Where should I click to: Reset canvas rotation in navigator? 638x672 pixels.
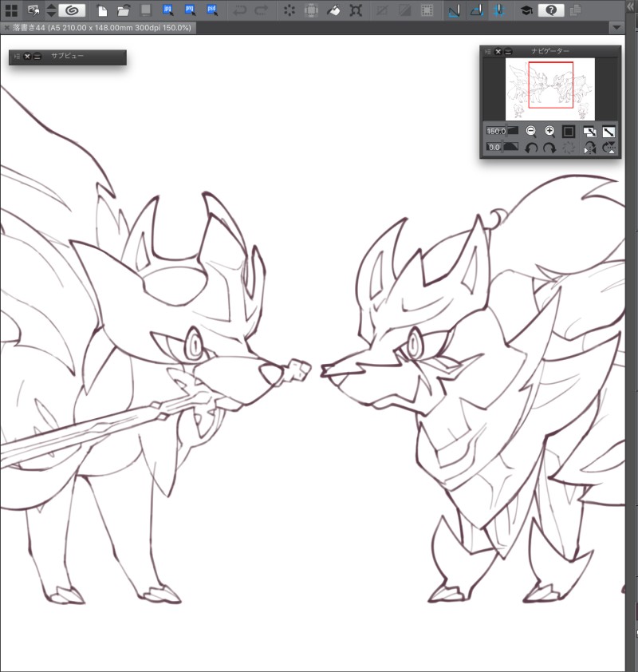click(569, 148)
